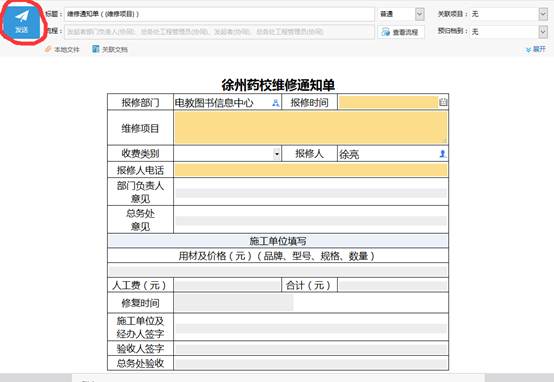The height and width of the screenshot is (382, 554).
Task: Focus the 报修人电话 phone field
Action: pyautogui.click(x=311, y=170)
